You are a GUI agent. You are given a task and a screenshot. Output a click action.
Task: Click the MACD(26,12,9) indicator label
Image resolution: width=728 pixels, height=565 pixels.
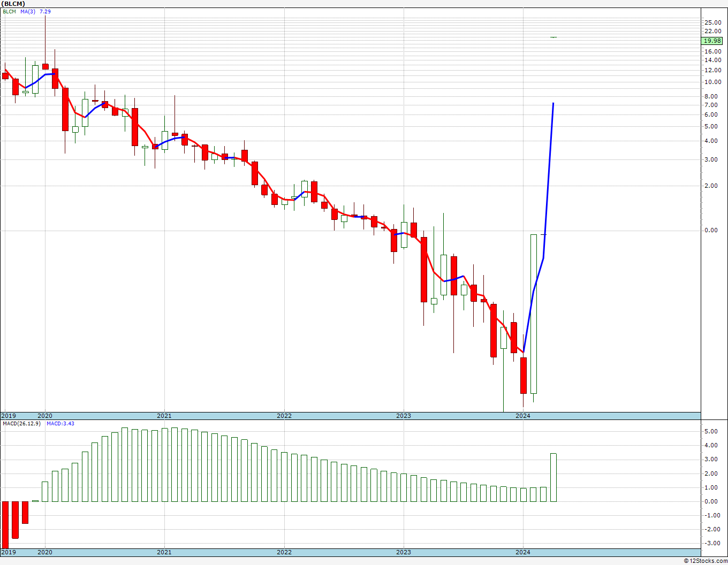pyautogui.click(x=22, y=424)
